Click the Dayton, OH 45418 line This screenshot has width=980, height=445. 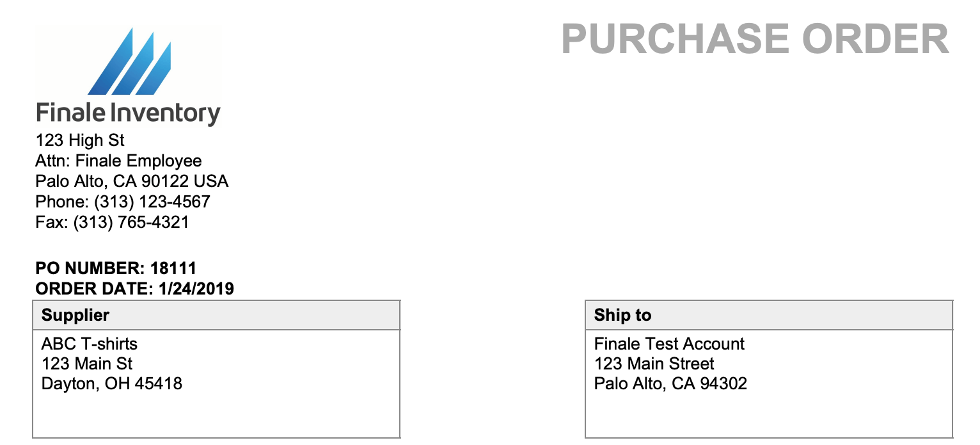(112, 384)
